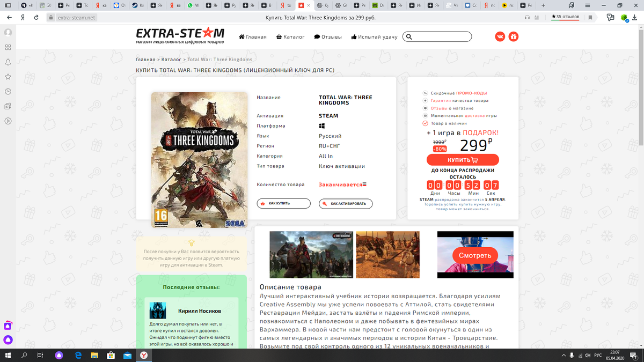Click the magnifier icon in site search
Viewport: 644px width, 362px height.
coord(409,37)
